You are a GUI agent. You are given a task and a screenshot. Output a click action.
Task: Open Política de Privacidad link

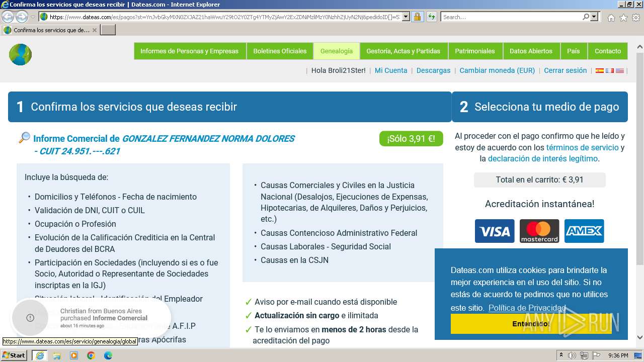(527, 308)
